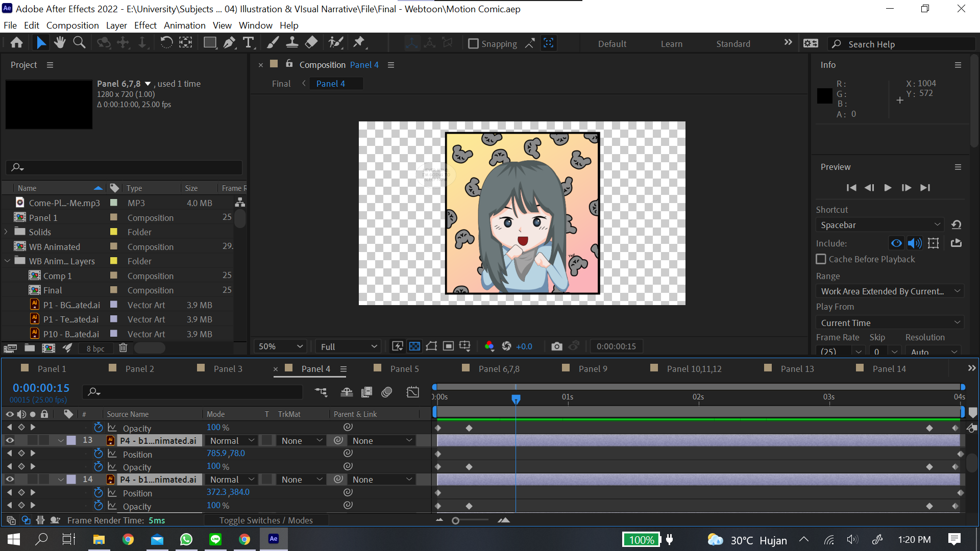
Task: Open Chrome from the Windows taskbar
Action: 128,539
